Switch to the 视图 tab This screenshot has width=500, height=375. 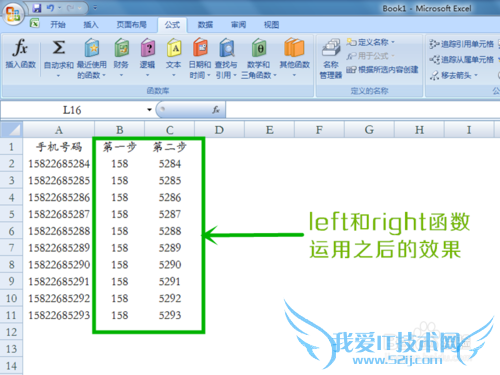pyautogui.click(x=271, y=25)
